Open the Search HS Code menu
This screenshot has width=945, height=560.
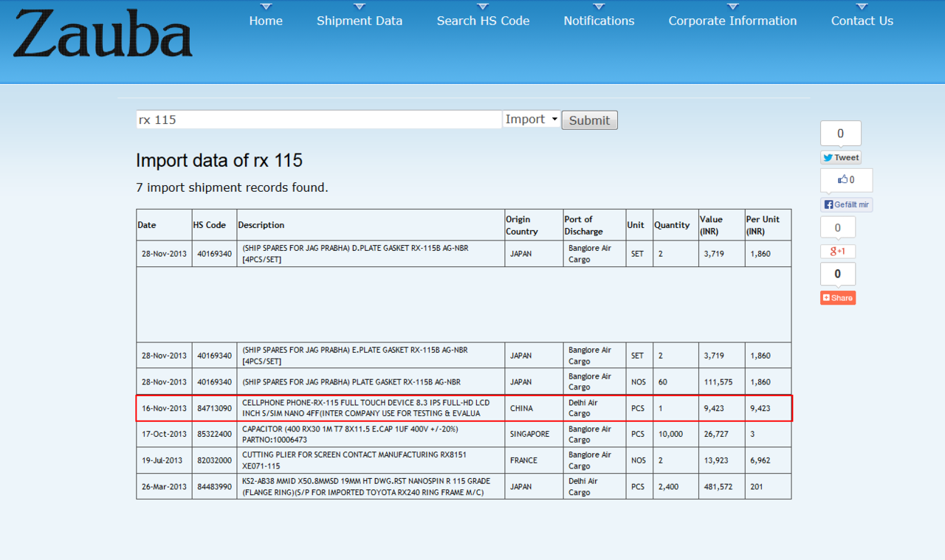pyautogui.click(x=483, y=21)
